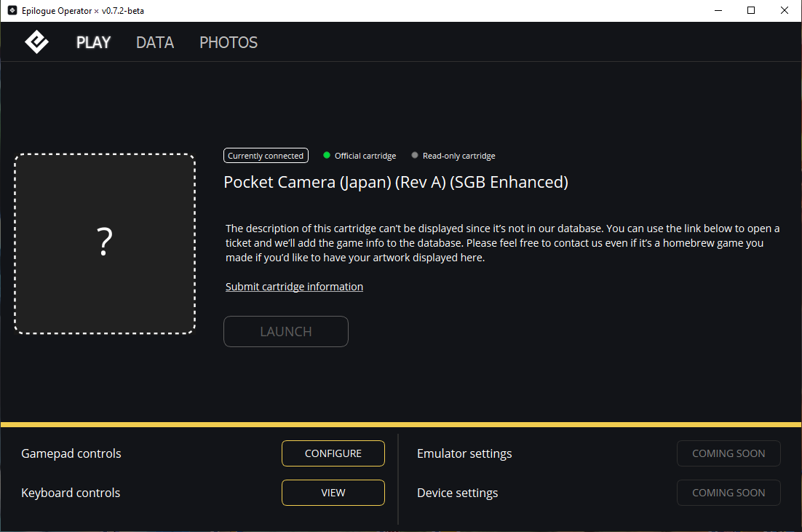Image resolution: width=802 pixels, height=532 pixels.
Task: Click the Keyboard controls label
Action: pos(71,493)
